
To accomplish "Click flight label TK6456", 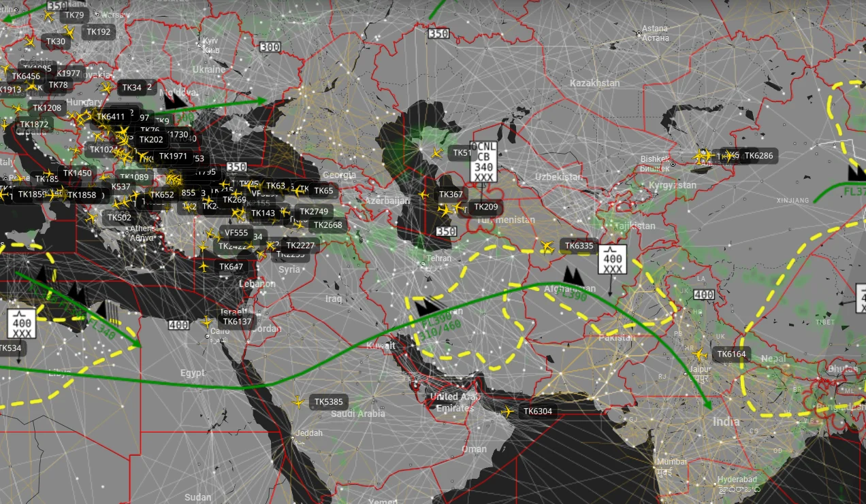I will (x=27, y=76).
